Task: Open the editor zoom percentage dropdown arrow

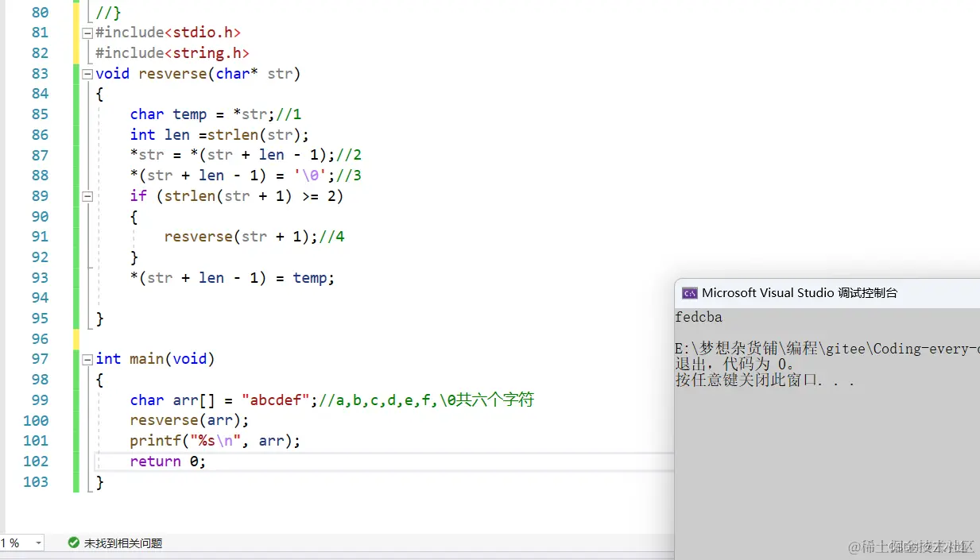Action: click(x=38, y=543)
